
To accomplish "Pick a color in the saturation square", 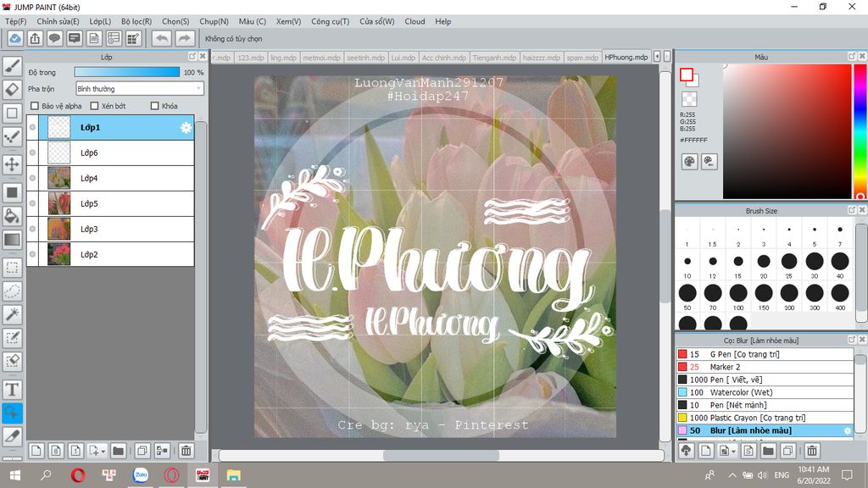I will pyautogui.click(x=787, y=131).
